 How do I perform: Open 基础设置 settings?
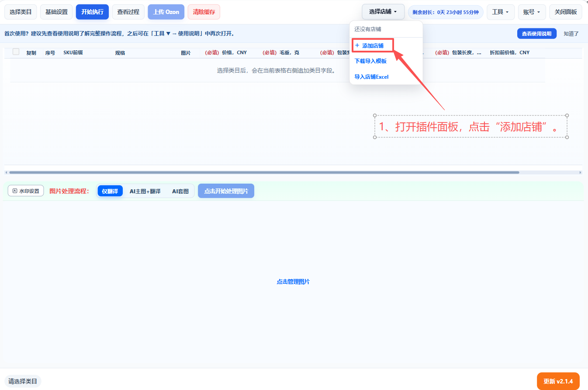tap(56, 12)
